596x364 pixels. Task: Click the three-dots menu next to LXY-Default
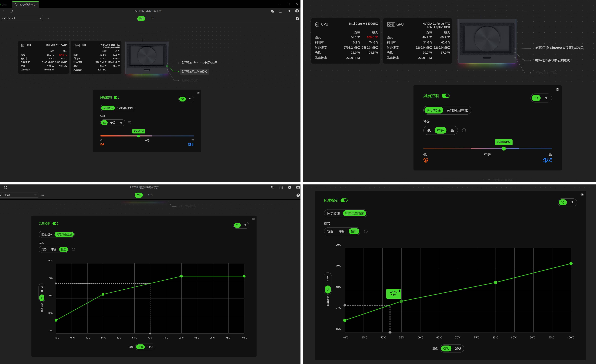47,19
